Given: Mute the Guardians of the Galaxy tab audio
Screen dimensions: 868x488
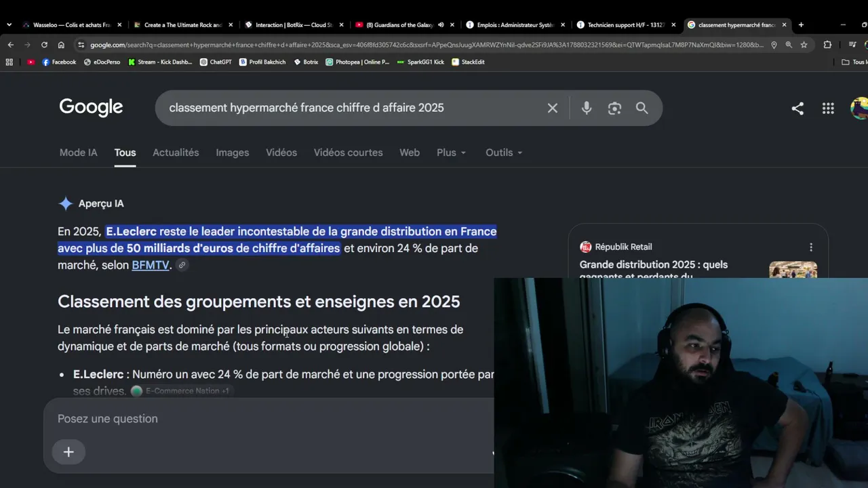Looking at the screenshot, I should 441,25.
